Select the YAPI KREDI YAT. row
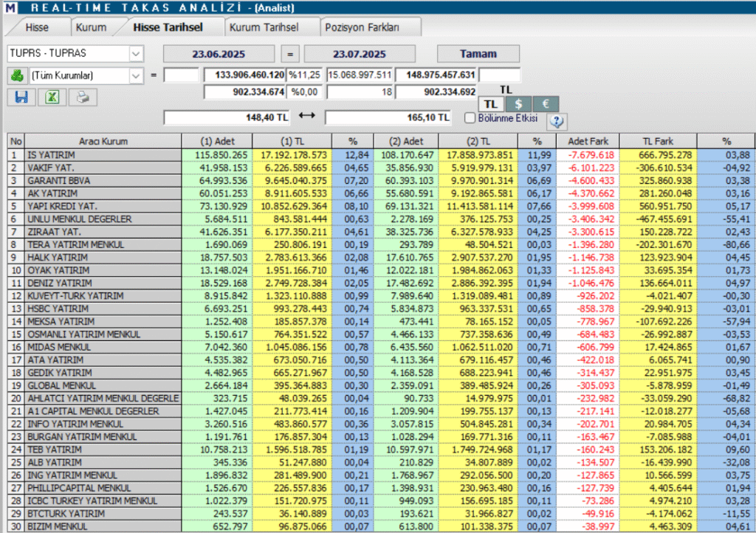This screenshot has width=756, height=533. pyautogui.click(x=381, y=206)
